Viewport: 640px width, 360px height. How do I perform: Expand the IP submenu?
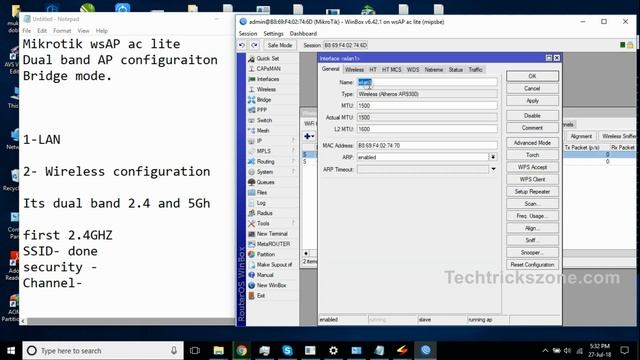pos(271,141)
